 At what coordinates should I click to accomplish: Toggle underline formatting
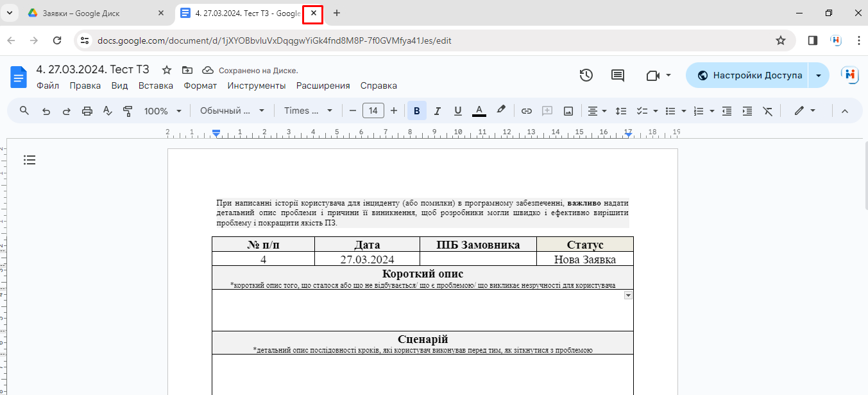pos(457,111)
